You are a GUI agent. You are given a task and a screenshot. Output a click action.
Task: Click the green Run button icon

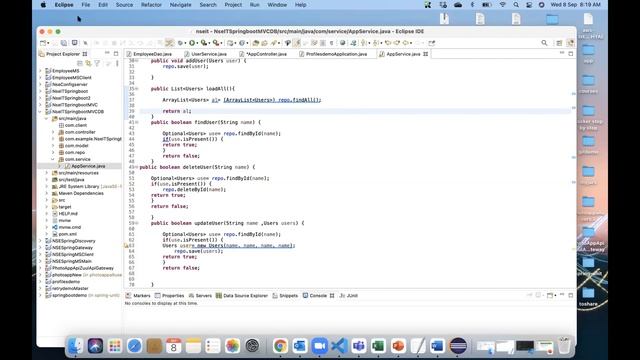pos(192,43)
